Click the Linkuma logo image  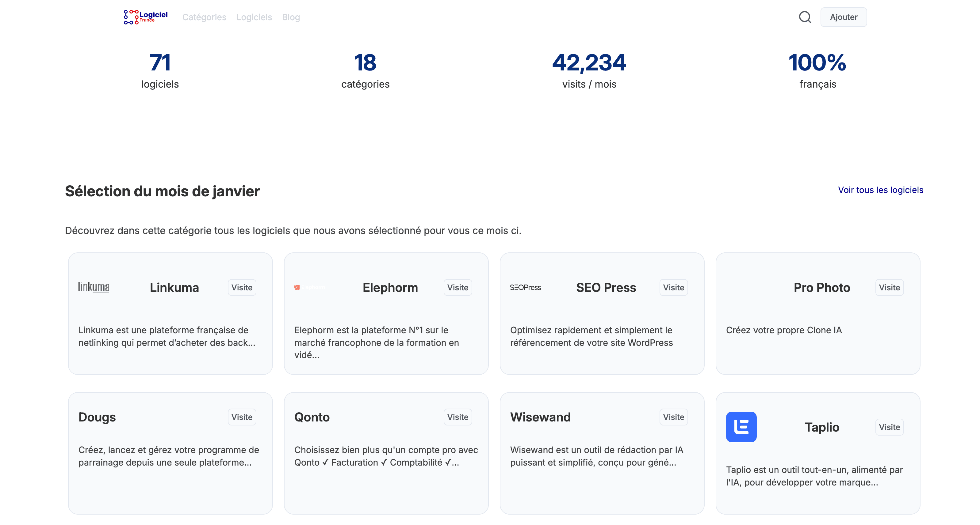tap(94, 287)
